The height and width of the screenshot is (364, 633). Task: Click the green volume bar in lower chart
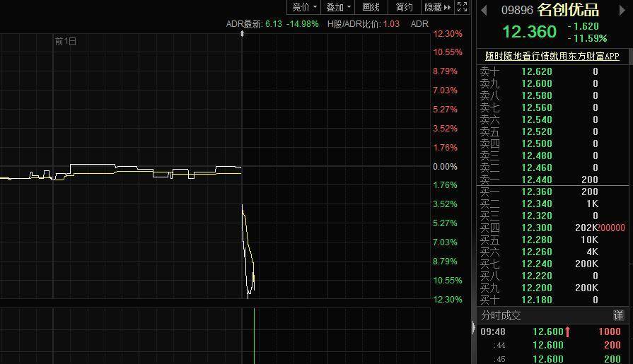coord(253,336)
